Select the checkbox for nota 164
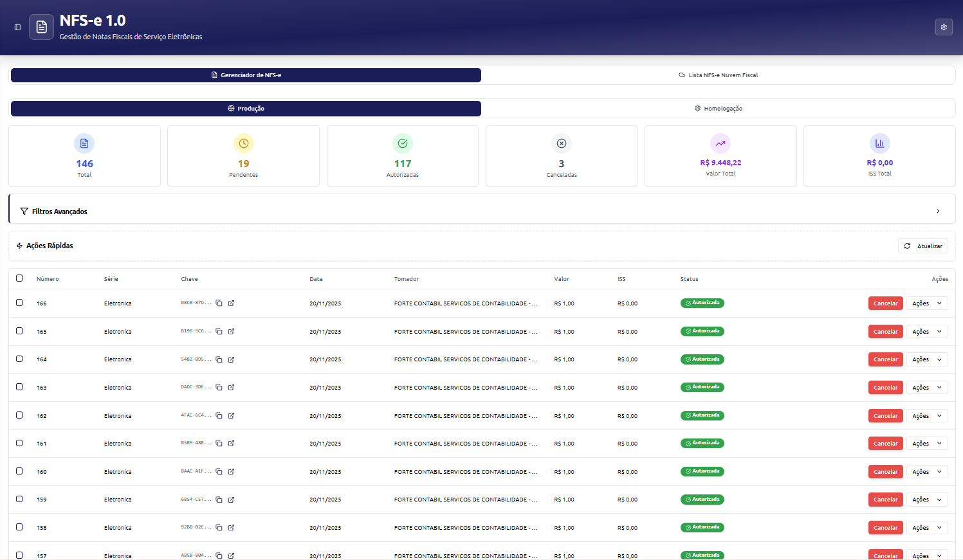Viewport: 963px width, 560px height. [19, 359]
